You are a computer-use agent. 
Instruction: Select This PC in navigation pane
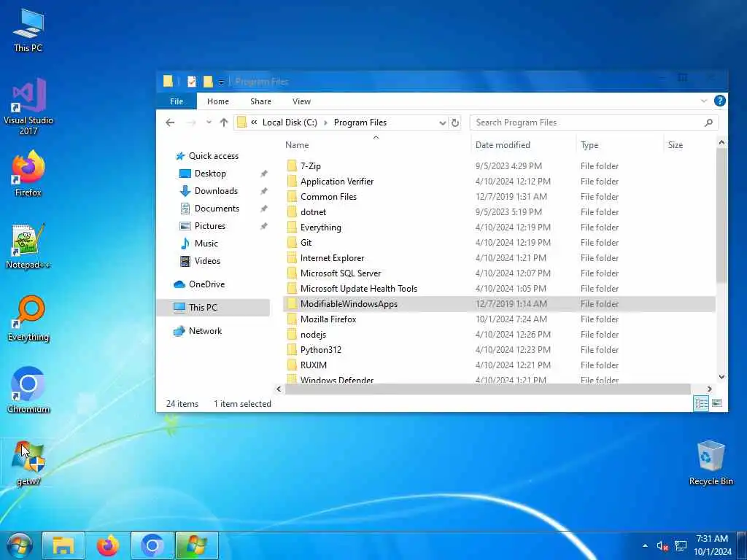click(213, 308)
